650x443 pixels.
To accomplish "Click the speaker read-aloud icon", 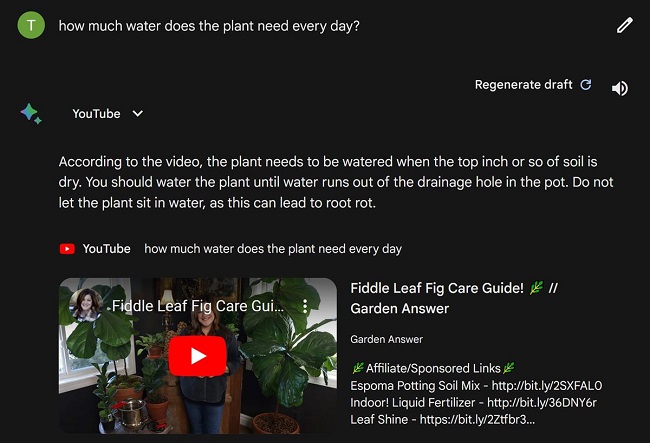I will (x=620, y=88).
